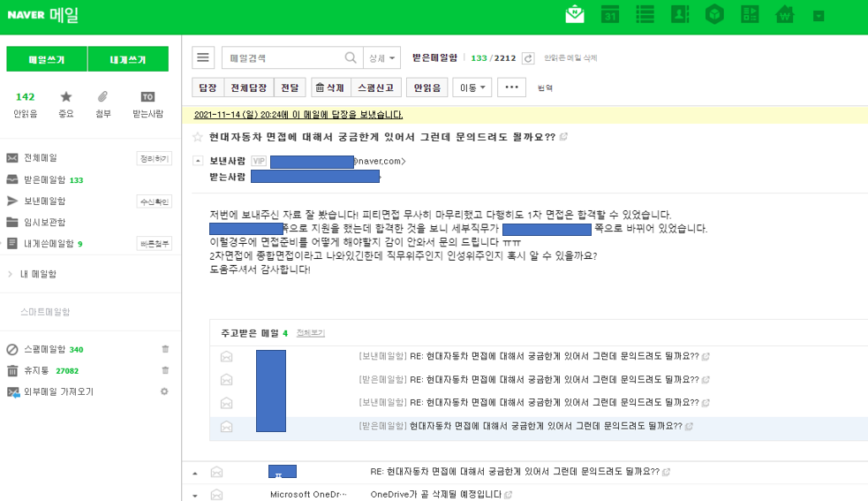
Task: Open the 스팸메일함 spam folder
Action: pos(45,349)
